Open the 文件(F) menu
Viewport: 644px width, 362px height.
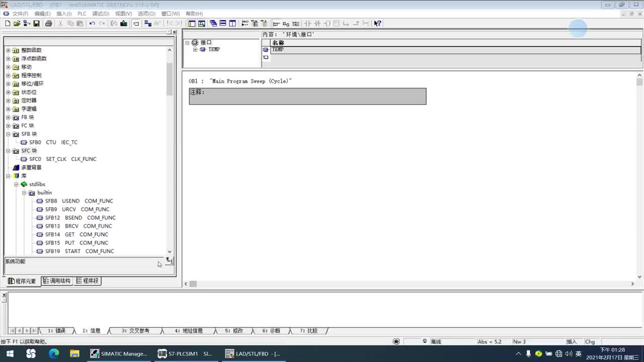click(20, 14)
